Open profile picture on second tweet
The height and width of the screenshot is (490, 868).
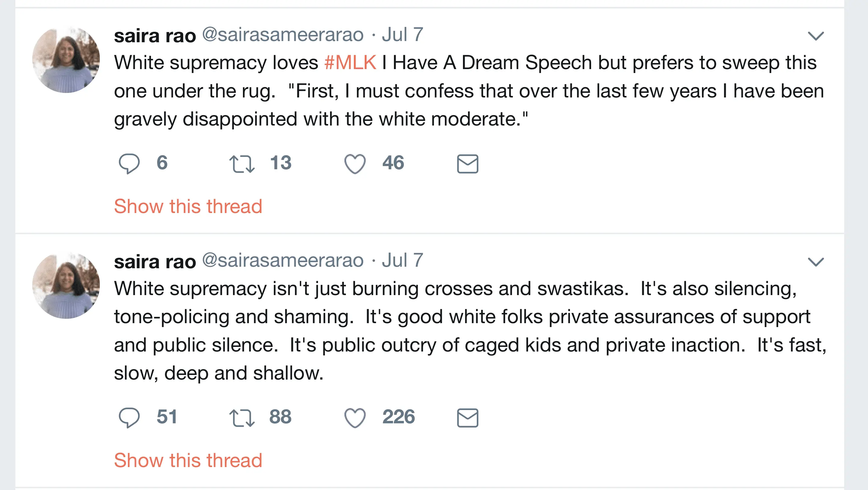tap(66, 286)
